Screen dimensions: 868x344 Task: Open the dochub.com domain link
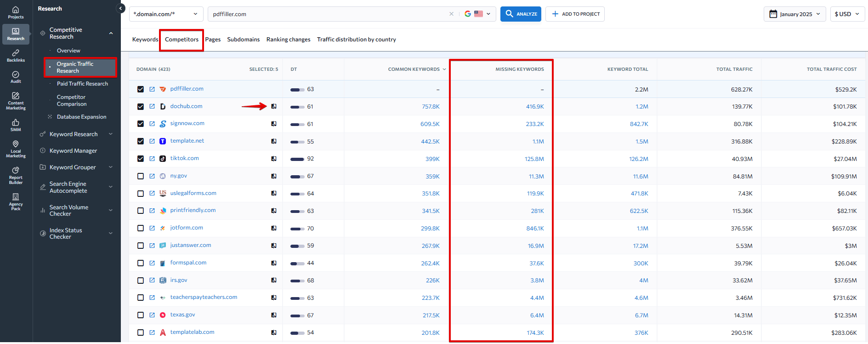[x=186, y=106]
